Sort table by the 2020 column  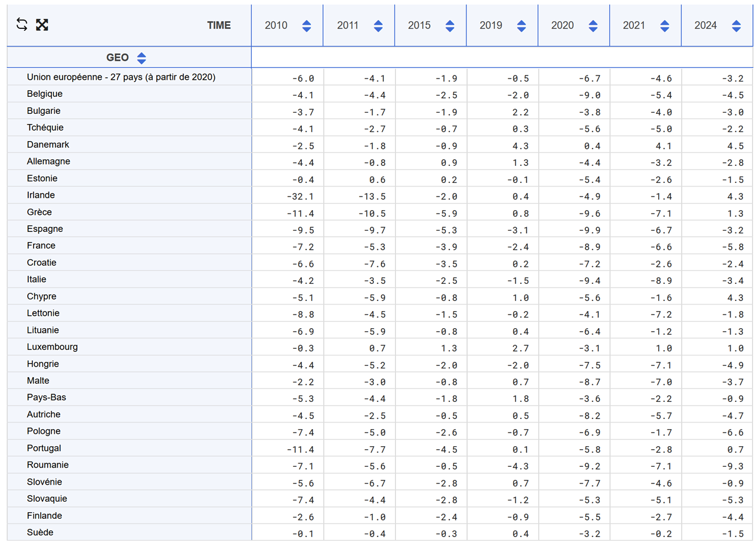coord(593,26)
